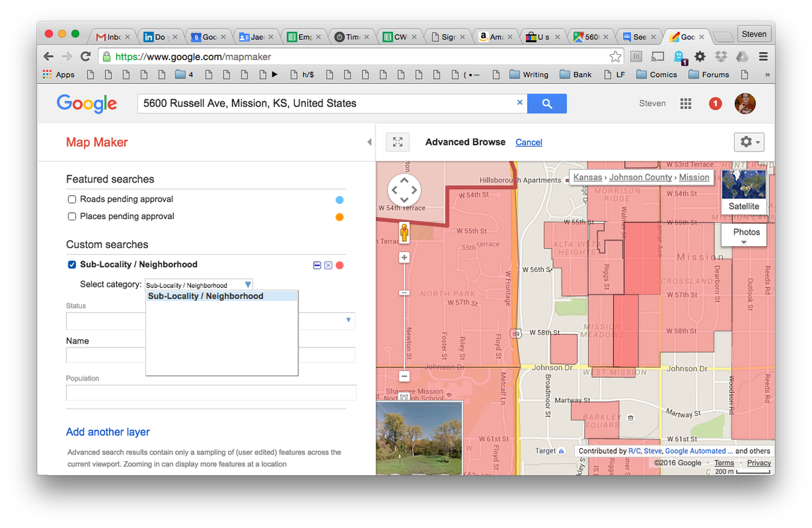Enable Places pending approval checkbox
The image size is (812, 528).
pyautogui.click(x=72, y=217)
